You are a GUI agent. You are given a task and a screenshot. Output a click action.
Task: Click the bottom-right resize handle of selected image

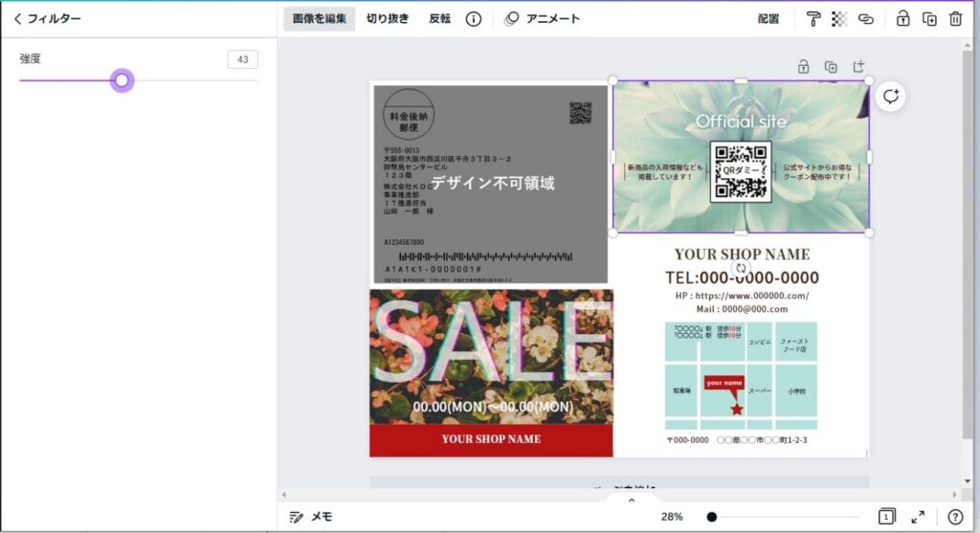pyautogui.click(x=869, y=233)
